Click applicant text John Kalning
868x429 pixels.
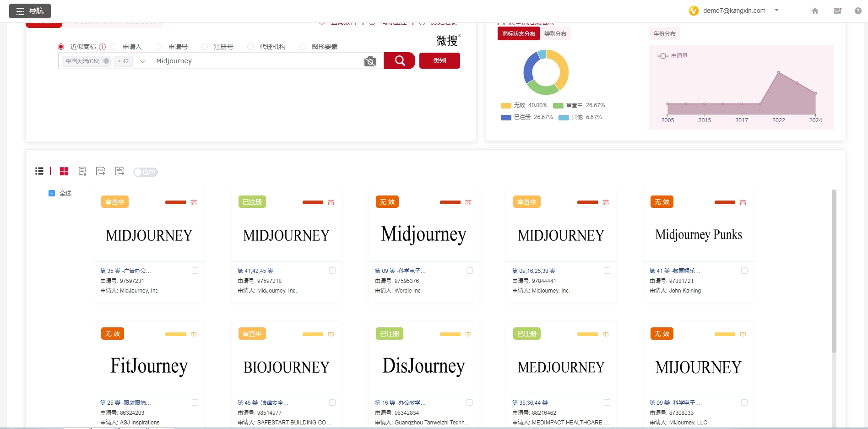click(x=685, y=291)
